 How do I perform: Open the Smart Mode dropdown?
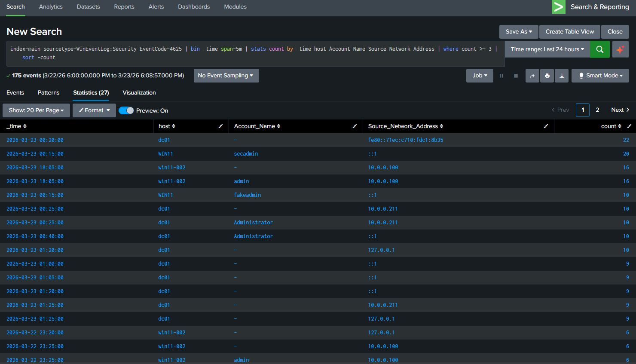tap(600, 76)
